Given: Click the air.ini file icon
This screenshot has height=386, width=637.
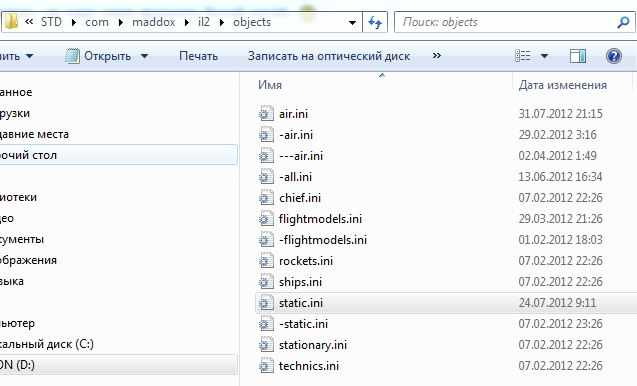Looking at the screenshot, I should pyautogui.click(x=266, y=113).
